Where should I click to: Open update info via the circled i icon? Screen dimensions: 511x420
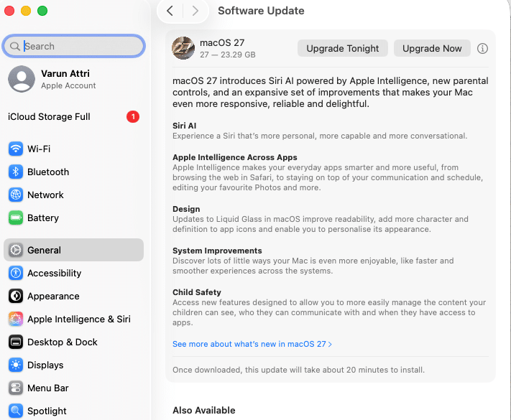pos(482,49)
